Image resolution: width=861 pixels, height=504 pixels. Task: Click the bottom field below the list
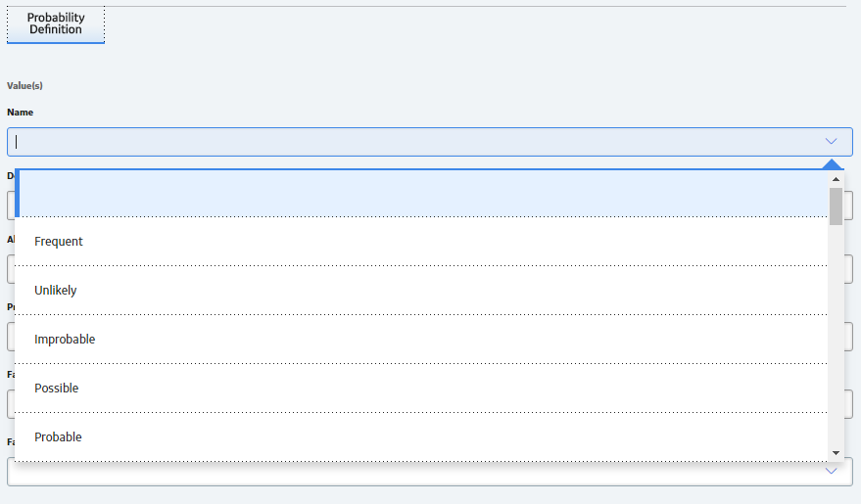point(429,474)
